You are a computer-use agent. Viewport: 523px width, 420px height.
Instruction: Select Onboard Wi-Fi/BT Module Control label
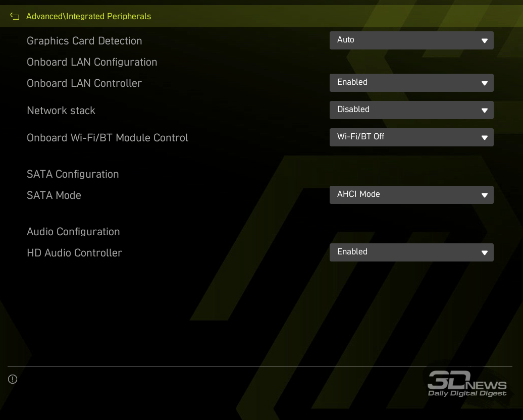point(108,138)
